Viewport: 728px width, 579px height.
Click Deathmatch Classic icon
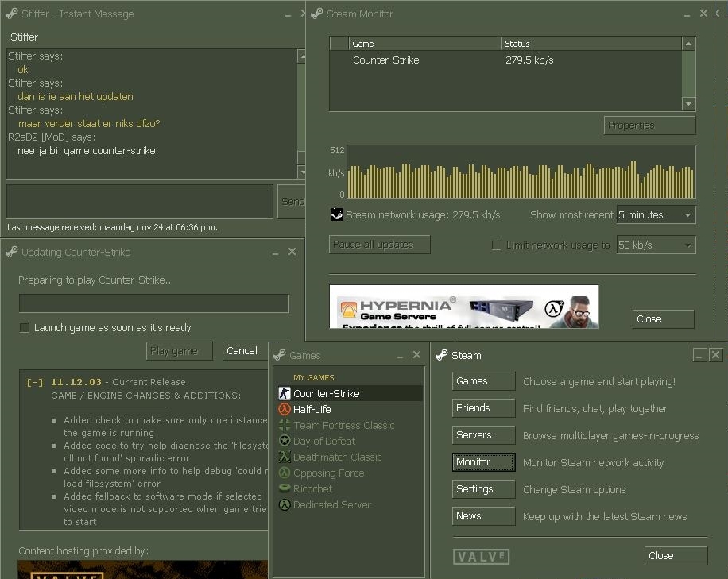285,457
